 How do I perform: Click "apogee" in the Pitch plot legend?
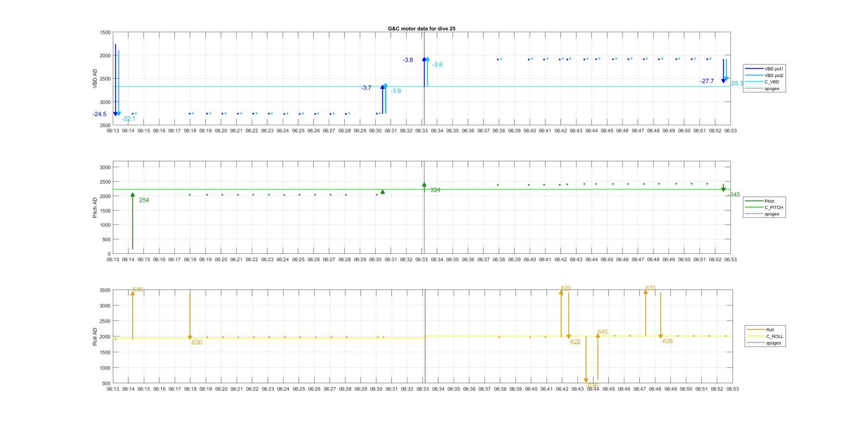(x=763, y=214)
